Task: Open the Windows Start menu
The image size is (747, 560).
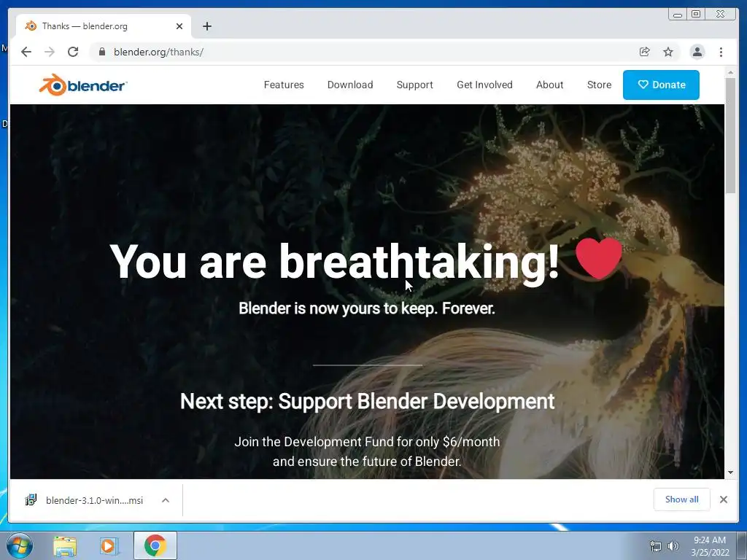Action: (20, 545)
